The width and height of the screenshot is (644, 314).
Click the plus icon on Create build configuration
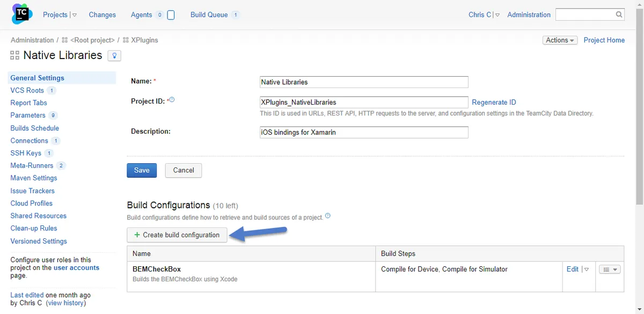(x=137, y=235)
